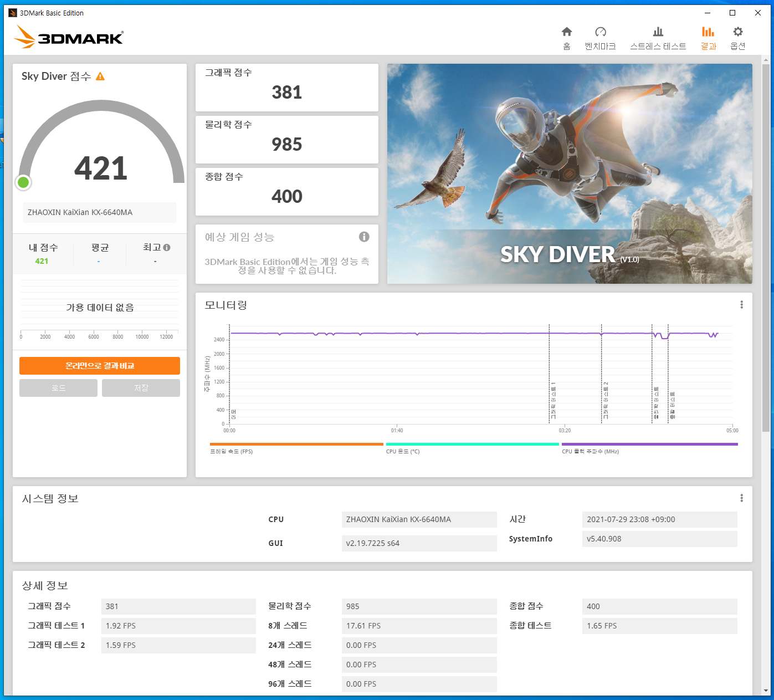Screen dimensions: 774x700
Task: Click the 24-thread result 0.00 FPS
Action: 419,645
